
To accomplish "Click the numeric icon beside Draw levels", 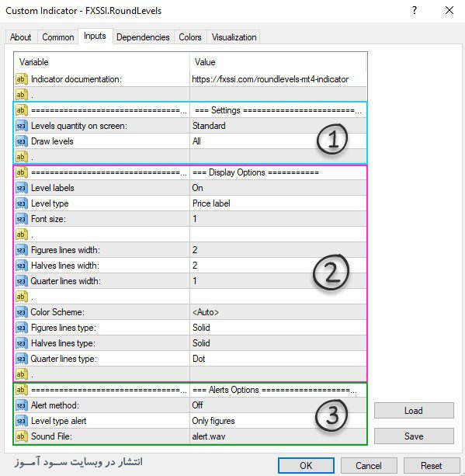I will [x=22, y=141].
